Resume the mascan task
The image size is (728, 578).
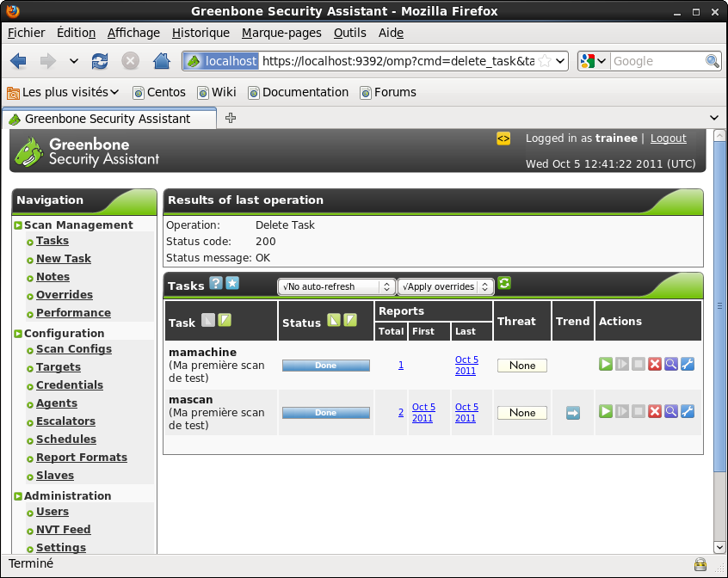622,411
